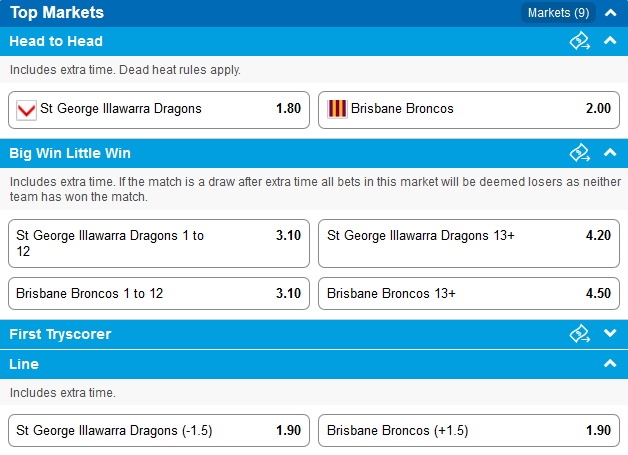Click the Brisbane Broncos team colours icon

coord(337,109)
